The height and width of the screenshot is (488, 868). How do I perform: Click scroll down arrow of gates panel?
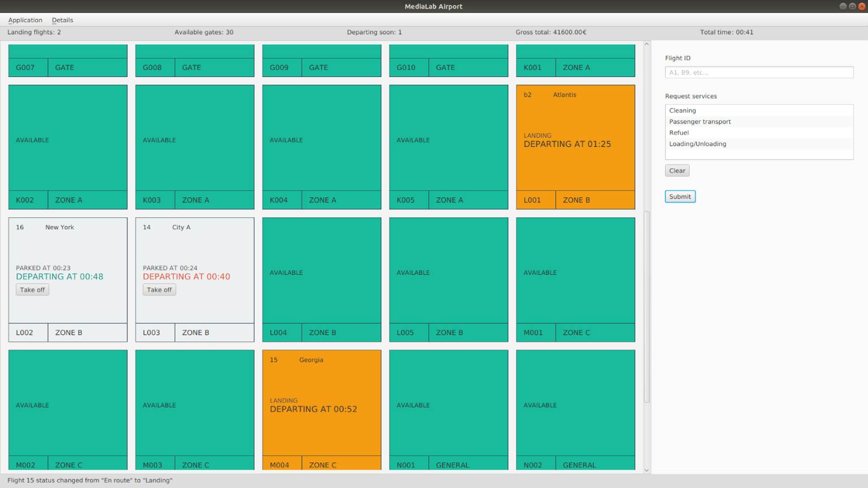point(647,470)
